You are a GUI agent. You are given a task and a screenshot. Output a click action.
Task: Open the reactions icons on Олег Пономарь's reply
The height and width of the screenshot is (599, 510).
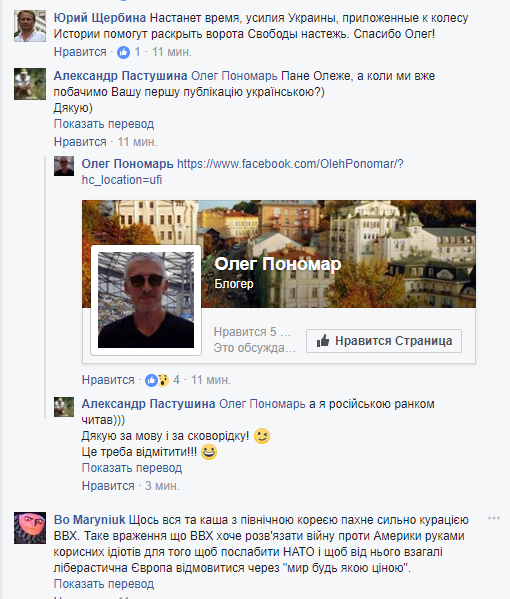(157, 380)
